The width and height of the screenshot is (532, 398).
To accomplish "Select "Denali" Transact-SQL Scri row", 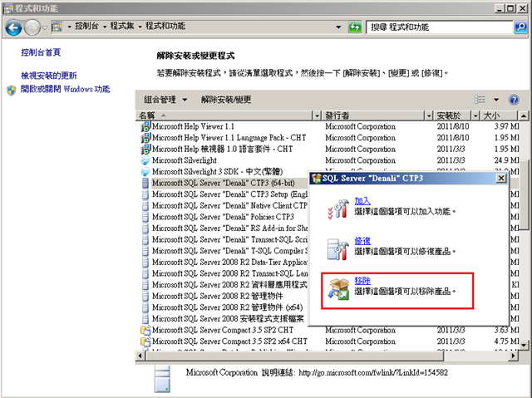I will click(224, 239).
